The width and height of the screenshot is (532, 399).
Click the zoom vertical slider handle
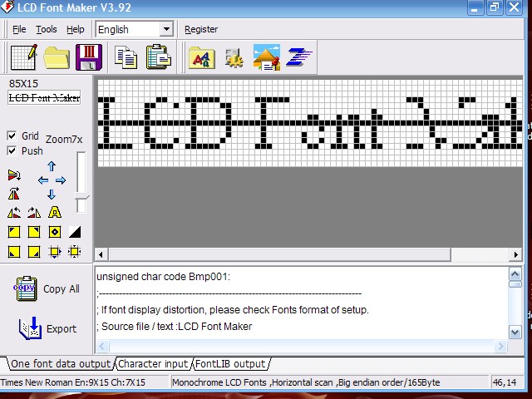[81, 196]
